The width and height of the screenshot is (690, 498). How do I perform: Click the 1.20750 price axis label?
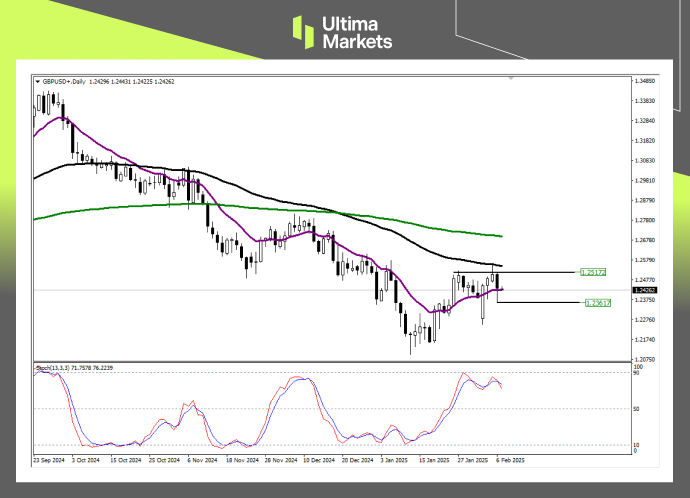point(645,358)
